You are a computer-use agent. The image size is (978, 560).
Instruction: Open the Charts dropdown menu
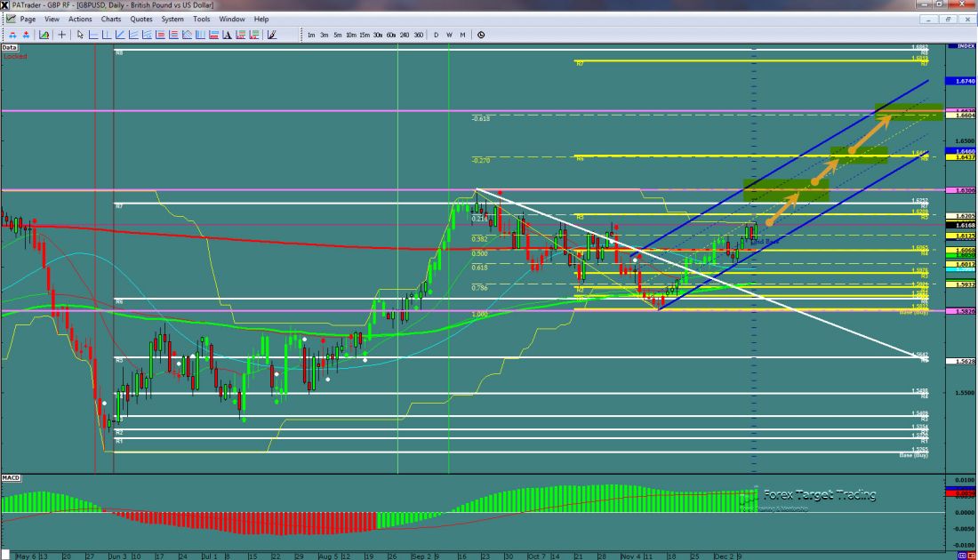pyautogui.click(x=113, y=19)
